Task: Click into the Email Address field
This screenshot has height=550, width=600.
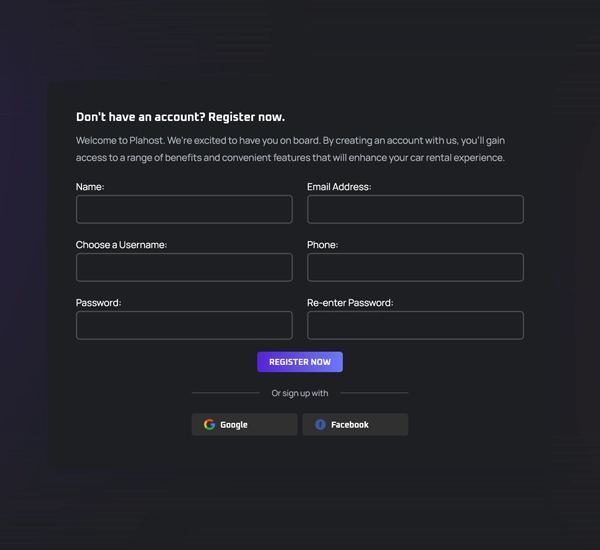Action: tap(415, 209)
